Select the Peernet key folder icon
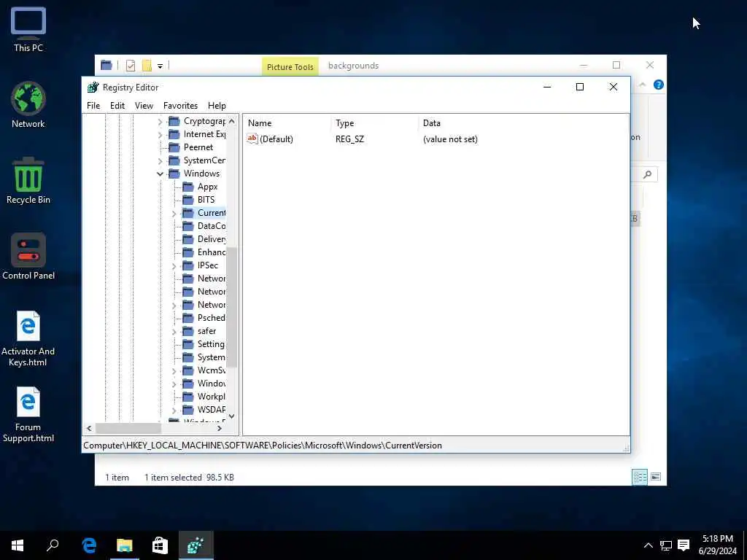 174,147
